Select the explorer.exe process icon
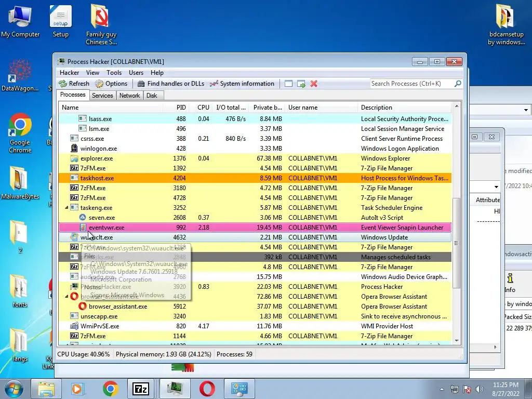This screenshot has height=399, width=532. coord(74,158)
